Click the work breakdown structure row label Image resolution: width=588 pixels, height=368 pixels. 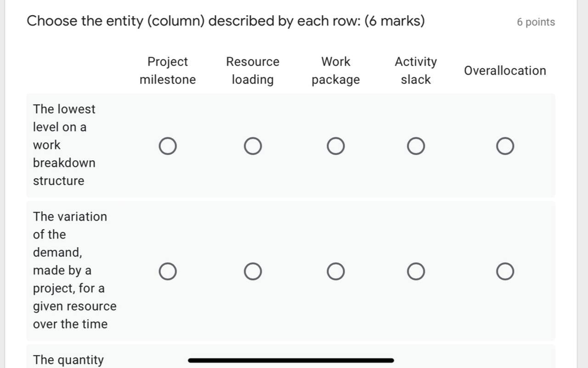point(64,145)
